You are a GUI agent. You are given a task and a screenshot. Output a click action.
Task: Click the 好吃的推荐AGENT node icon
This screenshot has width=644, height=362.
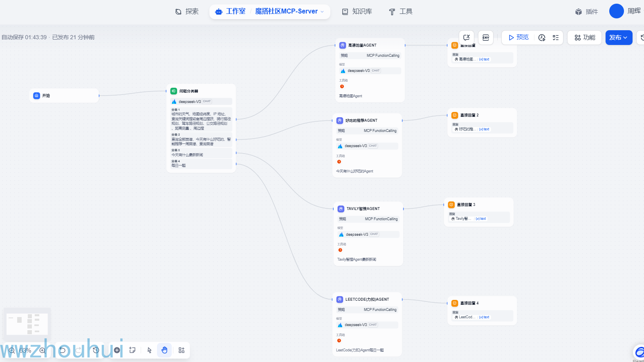click(340, 121)
